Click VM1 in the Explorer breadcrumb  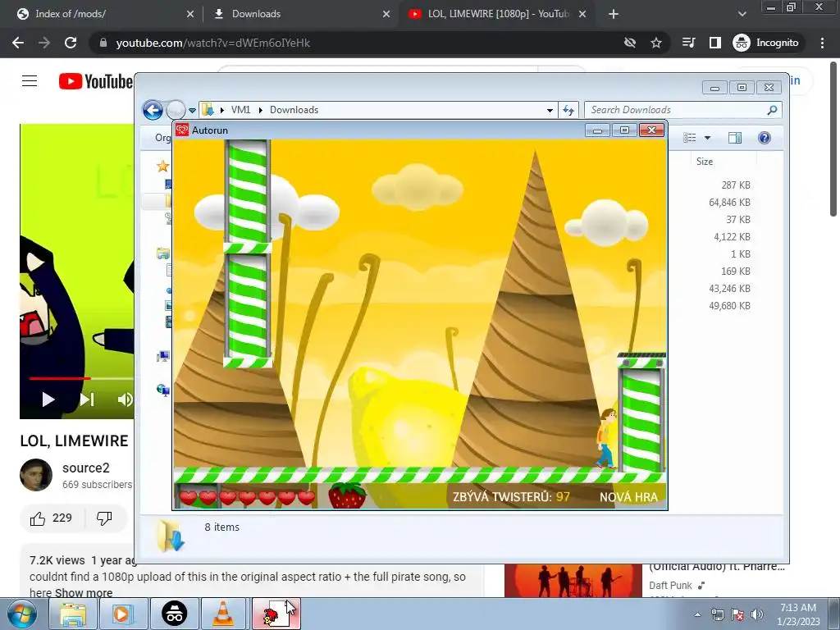240,110
